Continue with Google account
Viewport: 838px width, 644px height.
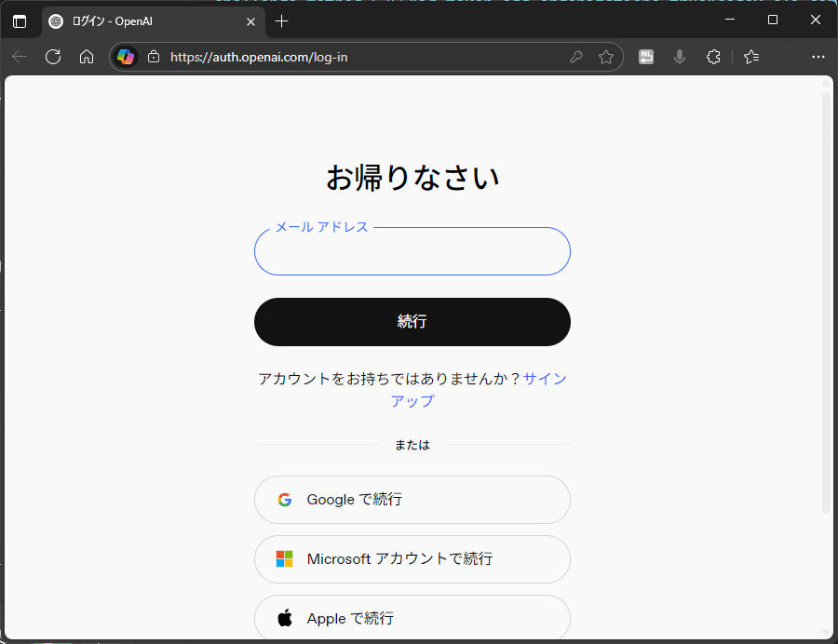click(x=412, y=500)
